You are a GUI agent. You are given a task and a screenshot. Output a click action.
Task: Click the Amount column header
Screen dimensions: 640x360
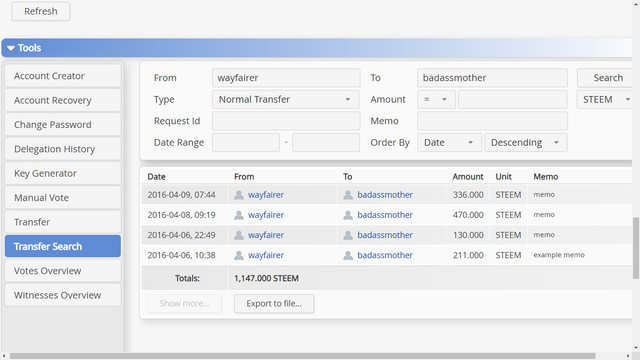click(468, 177)
